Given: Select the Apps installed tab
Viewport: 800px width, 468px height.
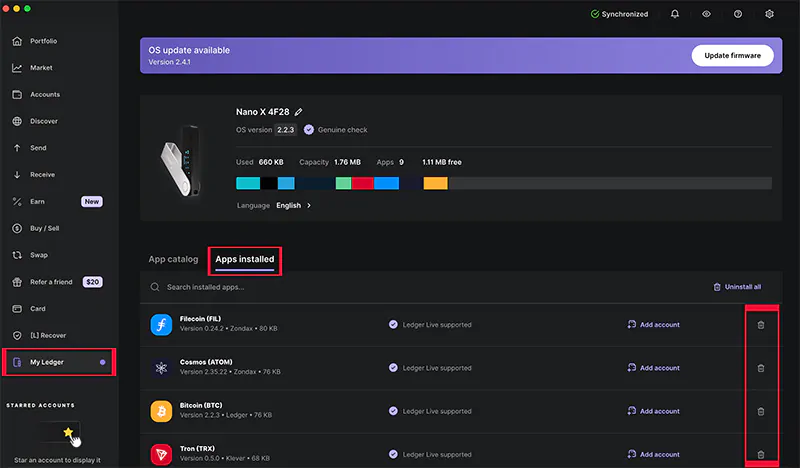Looking at the screenshot, I should pyautogui.click(x=244, y=259).
